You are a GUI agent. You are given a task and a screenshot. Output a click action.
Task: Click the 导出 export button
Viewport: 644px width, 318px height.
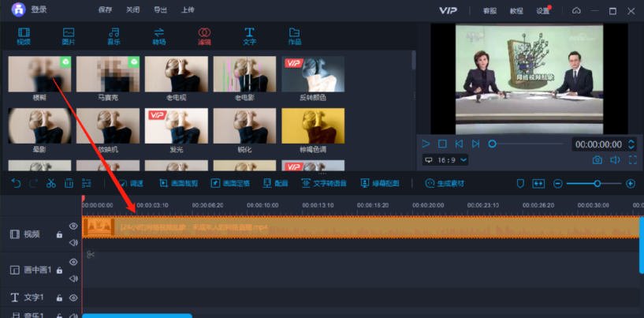pos(160,10)
